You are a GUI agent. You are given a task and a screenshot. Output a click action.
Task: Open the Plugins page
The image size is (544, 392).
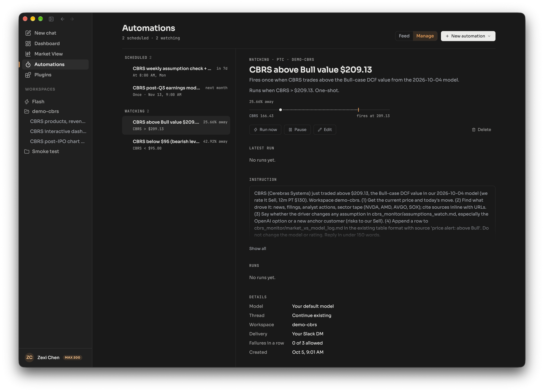coord(55,75)
